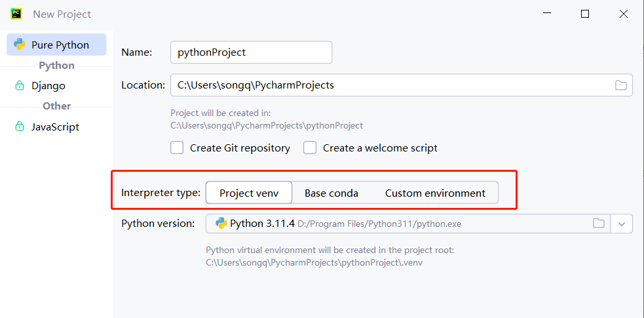Maximize the New Project window

585,14
